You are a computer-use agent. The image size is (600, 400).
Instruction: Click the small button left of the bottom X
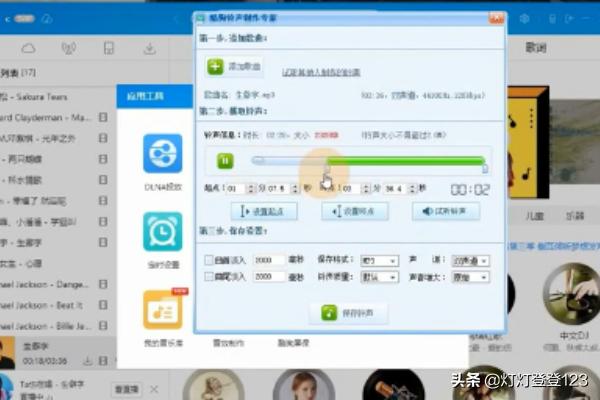[127, 389]
